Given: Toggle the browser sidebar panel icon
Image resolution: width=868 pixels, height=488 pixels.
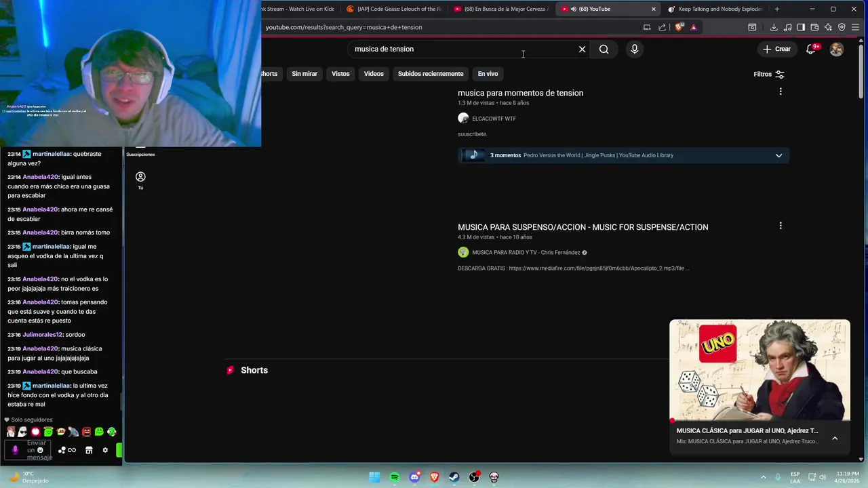Looking at the screenshot, I should pos(801,27).
